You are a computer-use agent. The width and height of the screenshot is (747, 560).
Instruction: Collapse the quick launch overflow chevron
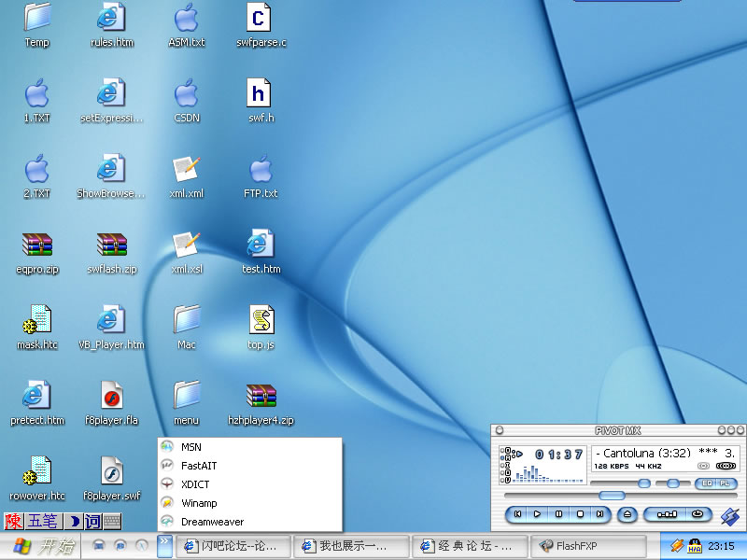tap(164, 545)
